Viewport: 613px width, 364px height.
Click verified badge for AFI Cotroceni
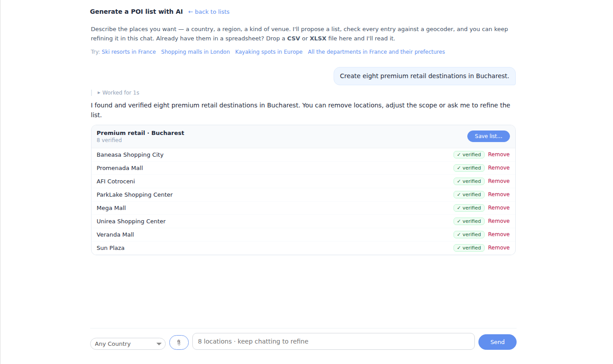tap(469, 182)
